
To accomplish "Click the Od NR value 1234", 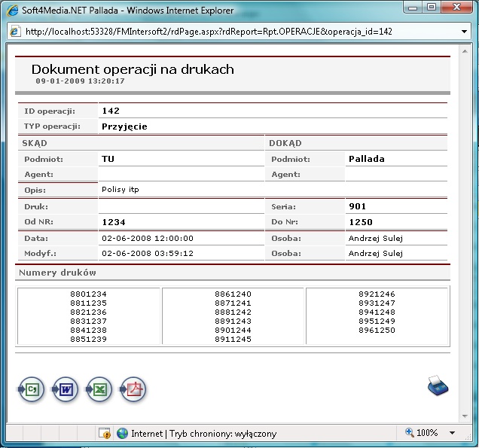I will point(114,222).
